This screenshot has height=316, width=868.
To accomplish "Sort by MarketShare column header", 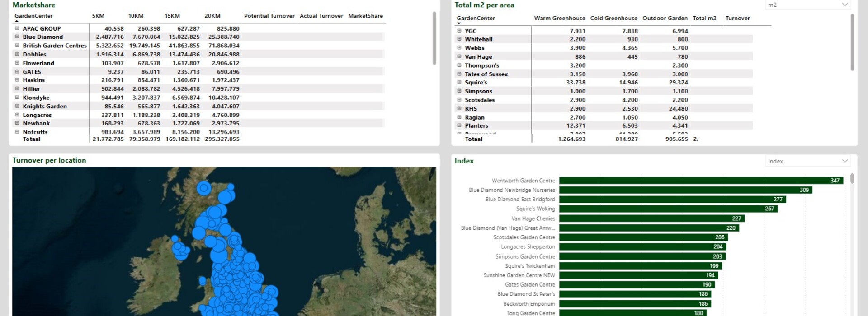I will coord(365,16).
